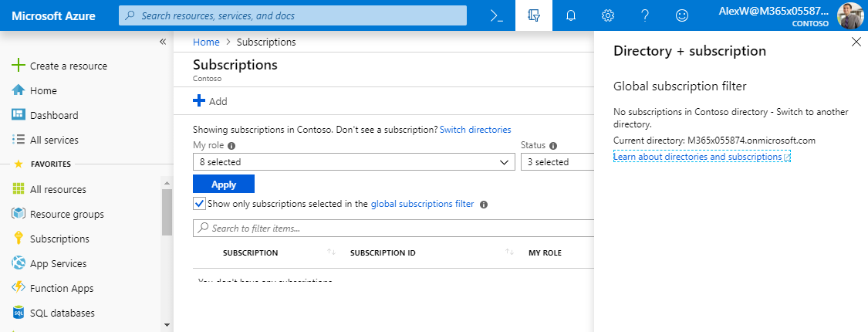Screen dimensions: 868x332
Task: Open All services from the sidebar
Action: [54, 140]
